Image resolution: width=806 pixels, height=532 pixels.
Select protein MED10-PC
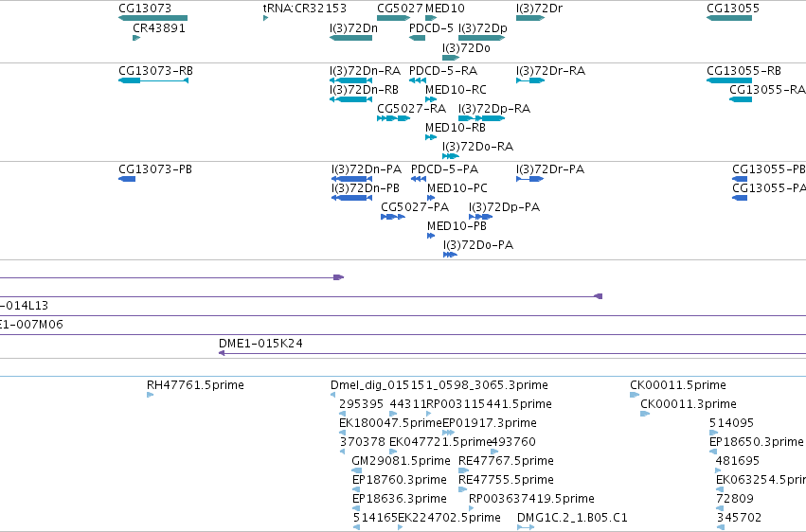(431, 198)
